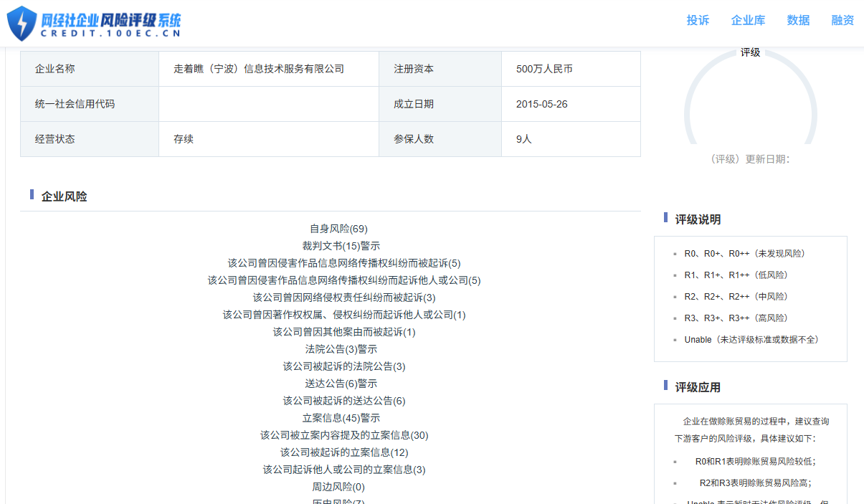This screenshot has height=504, width=864.
Task: Open 裁判文书(15)警示 entry
Action: (x=341, y=246)
